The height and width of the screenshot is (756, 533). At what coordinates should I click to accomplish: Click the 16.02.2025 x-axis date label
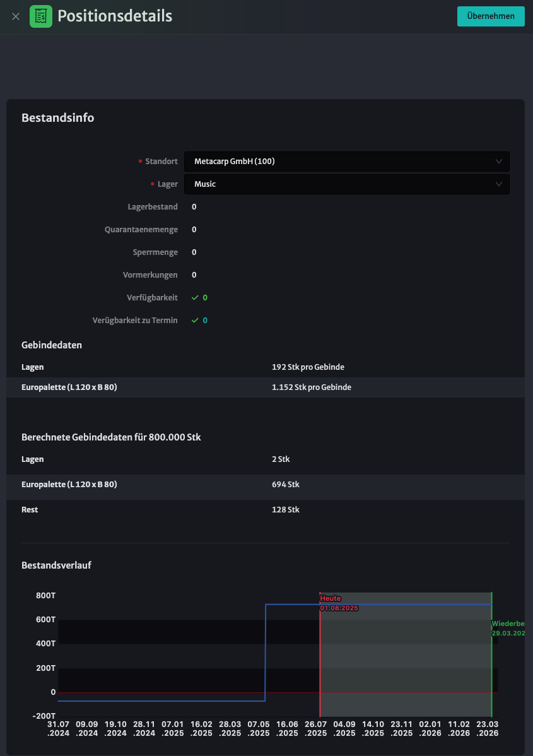point(201,728)
